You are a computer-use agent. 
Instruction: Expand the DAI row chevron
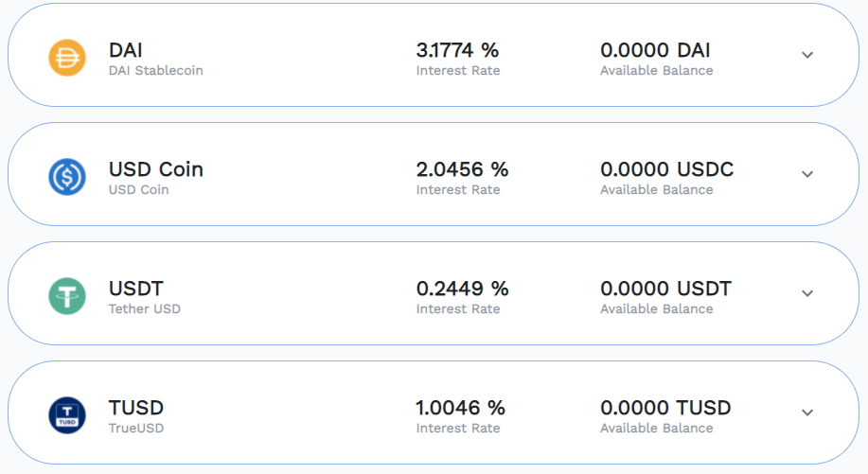[807, 55]
